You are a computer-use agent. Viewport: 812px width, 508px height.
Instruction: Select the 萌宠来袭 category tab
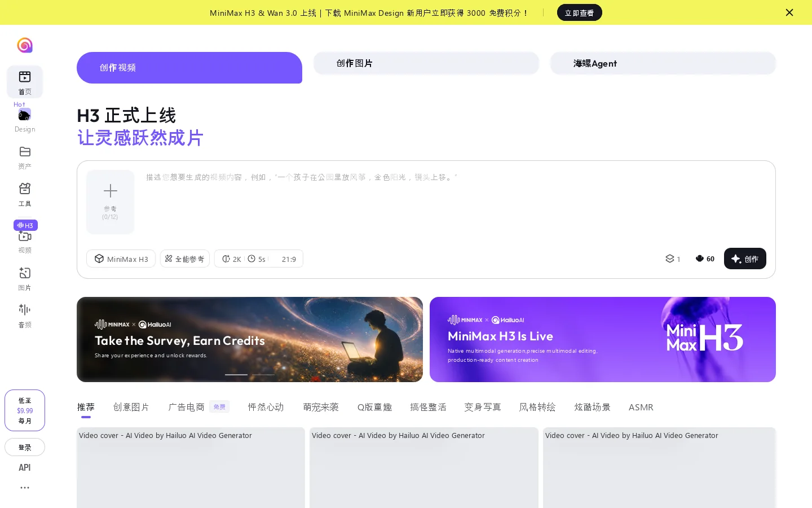tap(321, 408)
